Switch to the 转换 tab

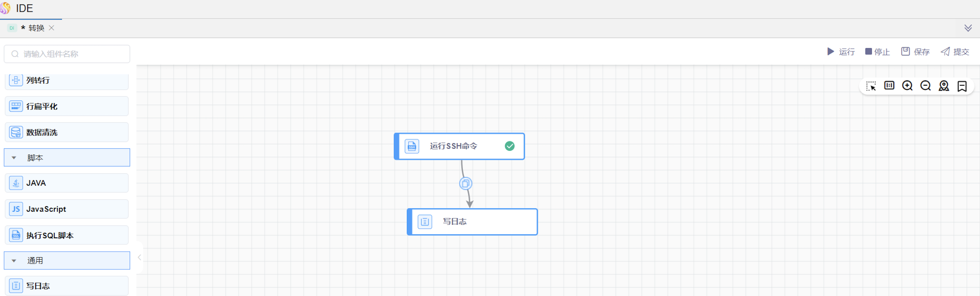(36, 28)
